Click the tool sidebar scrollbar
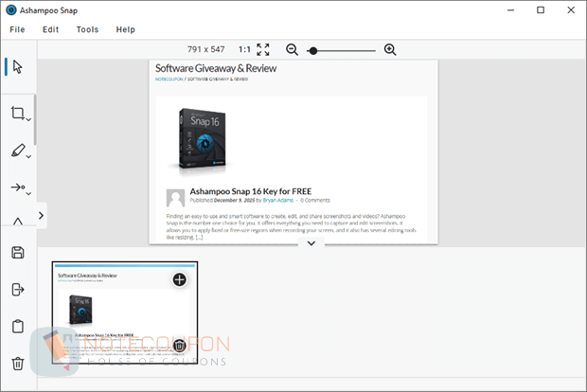The height and width of the screenshot is (392, 587). (x=35, y=120)
